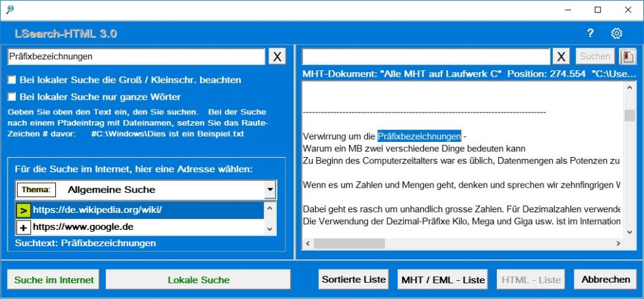Expand the Thema Allgemeine Suche dropdown
644x299 pixels.
(x=270, y=190)
